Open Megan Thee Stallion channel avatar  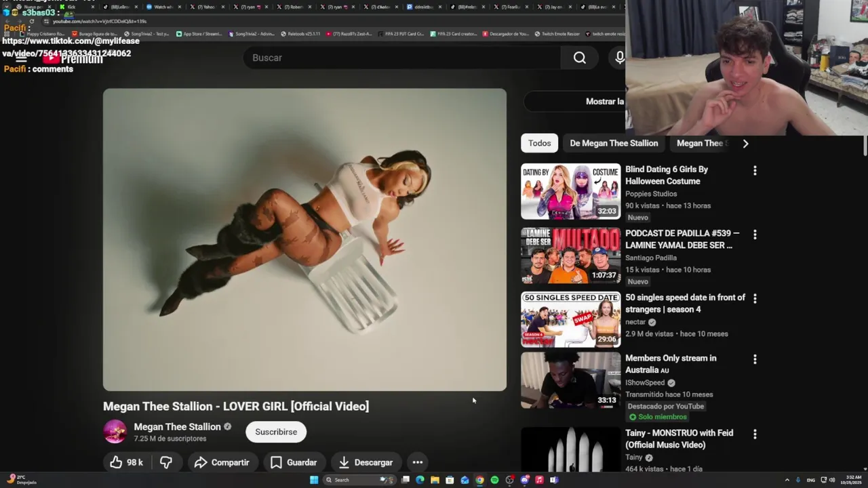115,432
